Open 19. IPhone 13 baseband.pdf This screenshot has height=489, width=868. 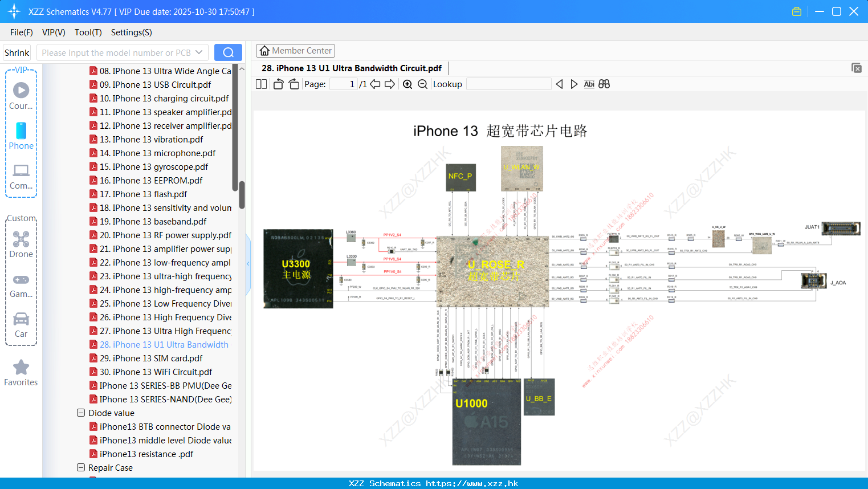click(x=148, y=222)
